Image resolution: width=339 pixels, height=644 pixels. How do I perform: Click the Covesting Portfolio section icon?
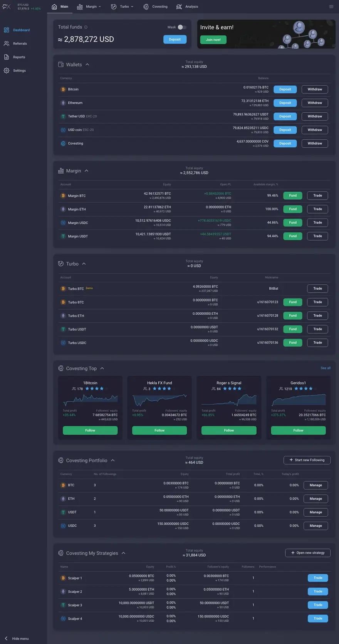point(61,460)
